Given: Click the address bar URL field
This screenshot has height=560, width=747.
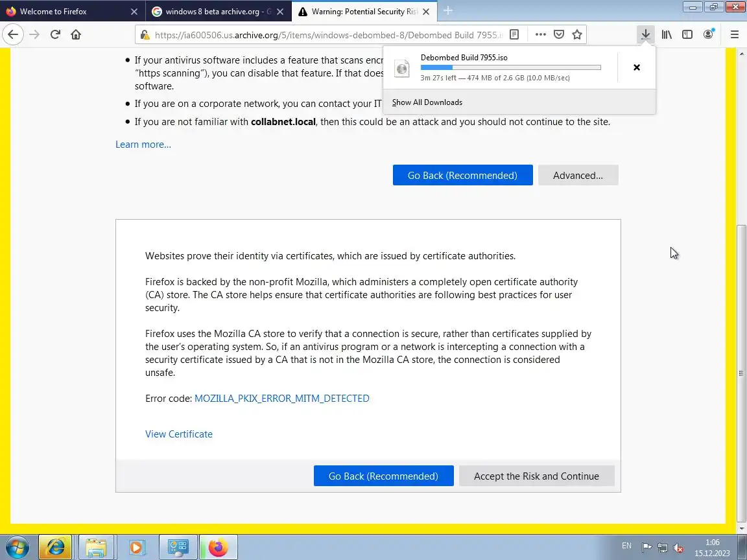Looking at the screenshot, I should click(329, 35).
